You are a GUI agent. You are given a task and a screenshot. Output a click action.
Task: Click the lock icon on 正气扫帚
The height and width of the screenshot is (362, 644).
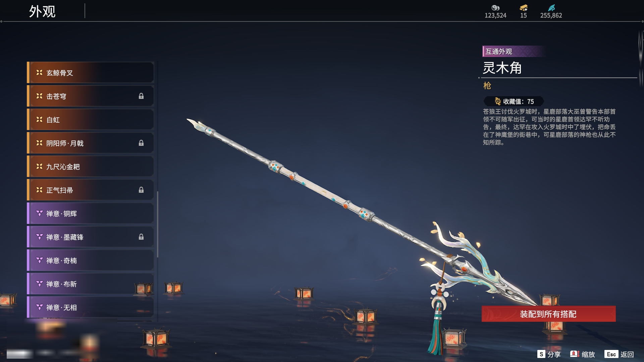tap(141, 190)
